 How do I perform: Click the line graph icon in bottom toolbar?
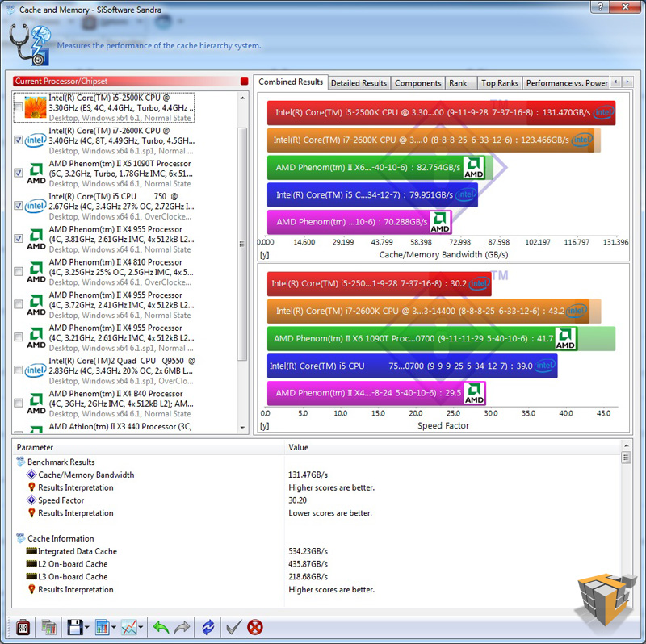pos(129,627)
